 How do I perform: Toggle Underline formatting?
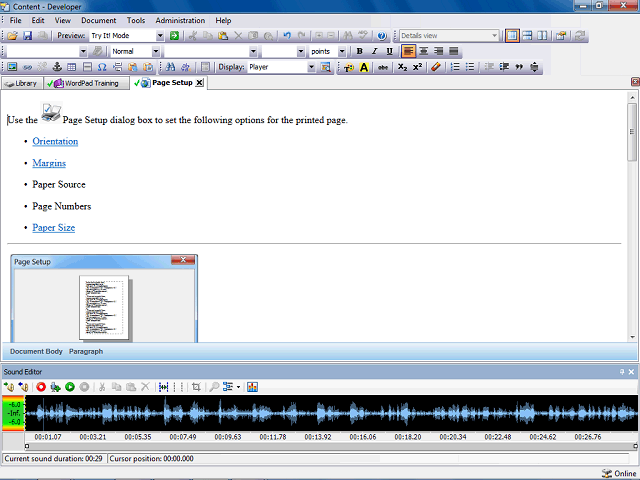click(x=389, y=51)
